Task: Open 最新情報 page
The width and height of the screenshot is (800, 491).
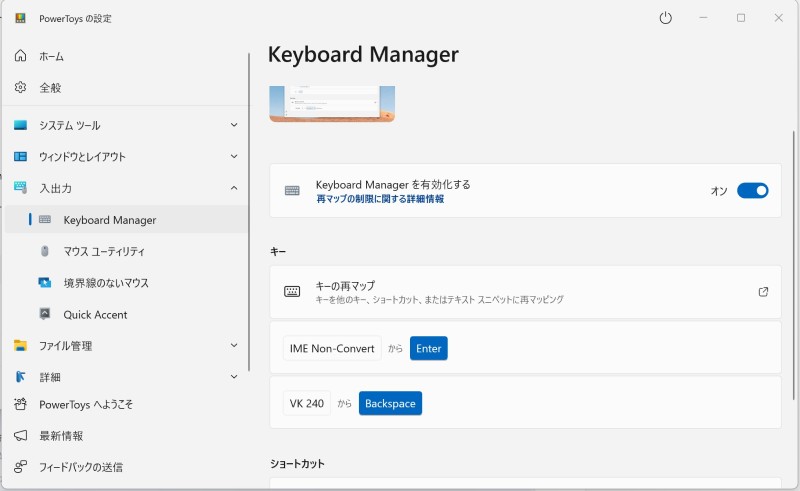Action: coord(126,436)
